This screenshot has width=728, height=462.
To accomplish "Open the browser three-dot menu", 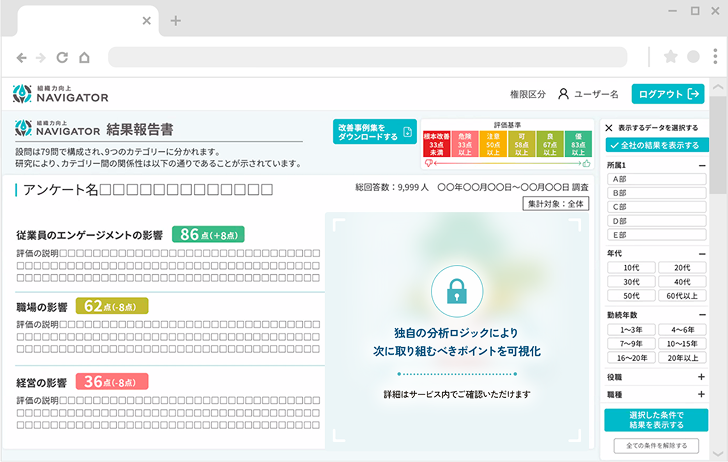I will [x=715, y=56].
